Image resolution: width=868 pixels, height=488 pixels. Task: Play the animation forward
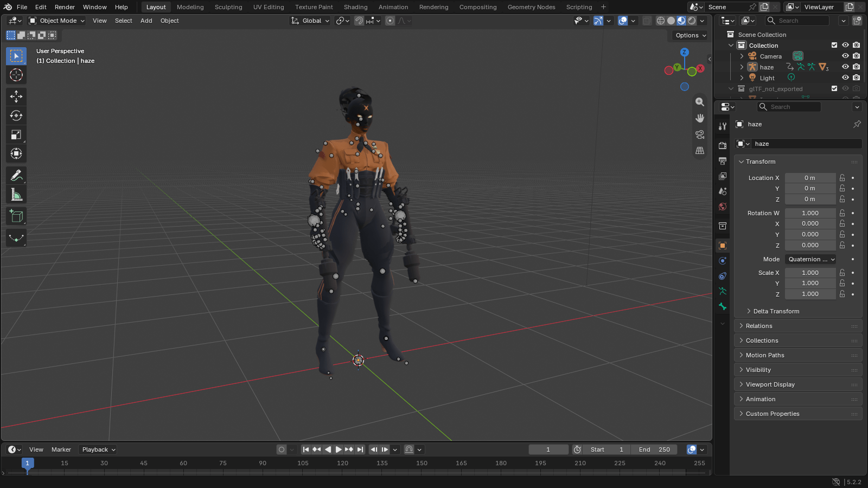[x=339, y=450]
